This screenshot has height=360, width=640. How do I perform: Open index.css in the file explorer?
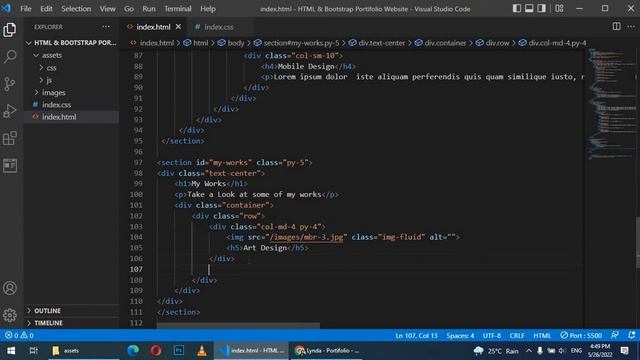click(71, 105)
